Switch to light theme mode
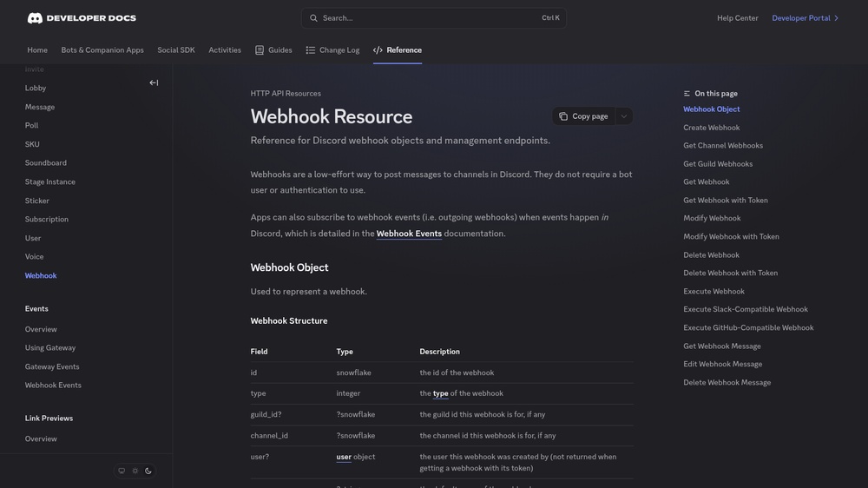Viewport: 868px width, 488px height. 135,471
